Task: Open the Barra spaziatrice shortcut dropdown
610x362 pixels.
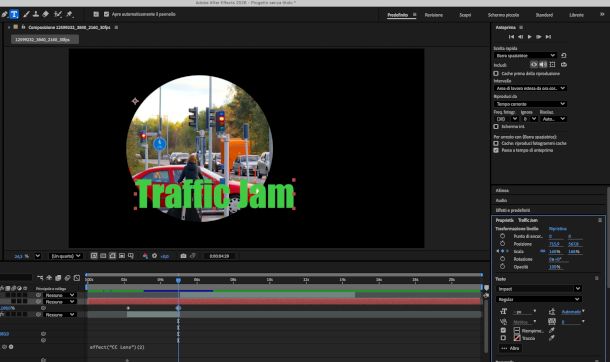Action: click(525, 56)
